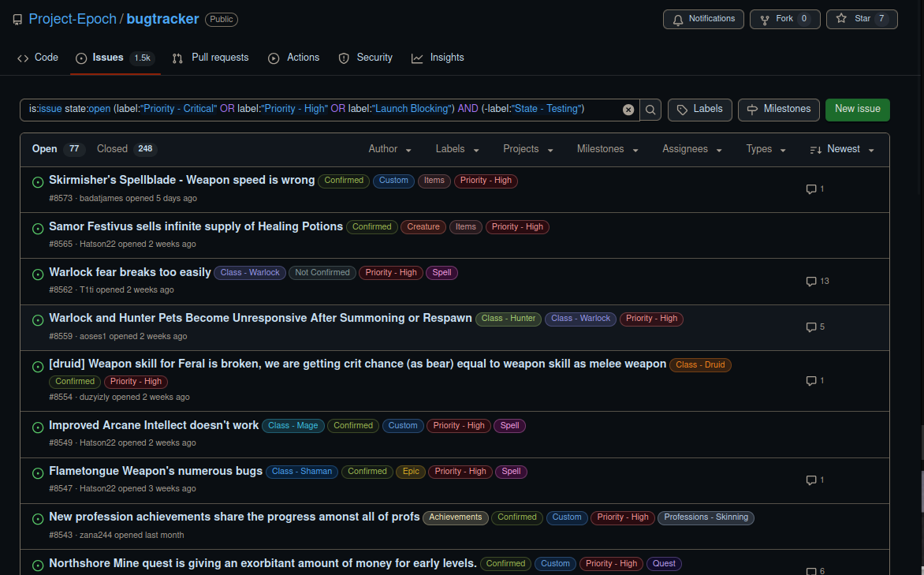The image size is (924, 575).
Task: Open comments icon on Warlock fear issue
Action: [810, 282]
